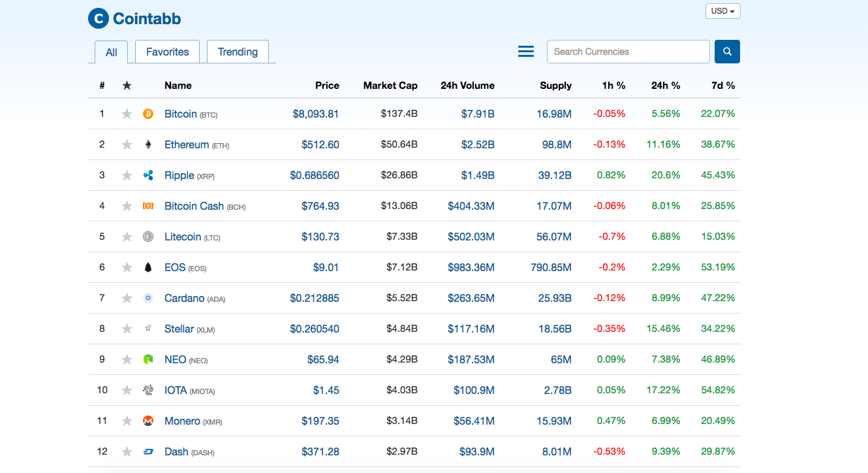Image resolution: width=868 pixels, height=473 pixels.
Task: Click the Bitcoin coin icon
Action: (x=148, y=114)
